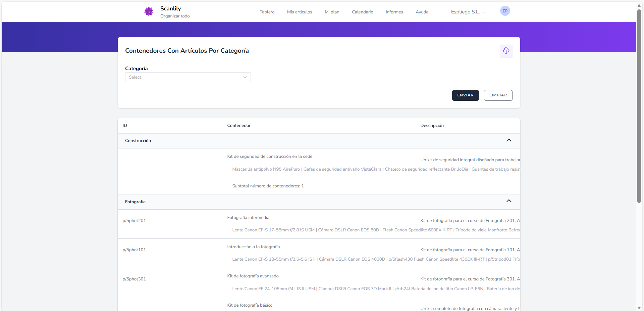644x311 pixels.
Task: Expand the Espliego S.L. account menu
Action: 468,12
